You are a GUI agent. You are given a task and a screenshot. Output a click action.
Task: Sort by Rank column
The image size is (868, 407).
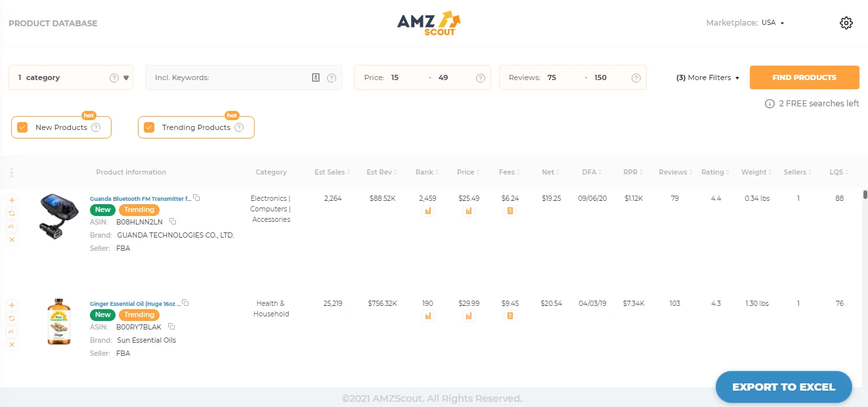(427, 172)
